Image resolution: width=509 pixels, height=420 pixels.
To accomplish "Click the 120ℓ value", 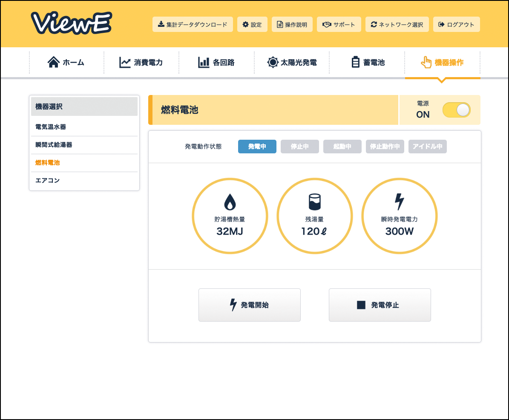I will (x=314, y=231).
